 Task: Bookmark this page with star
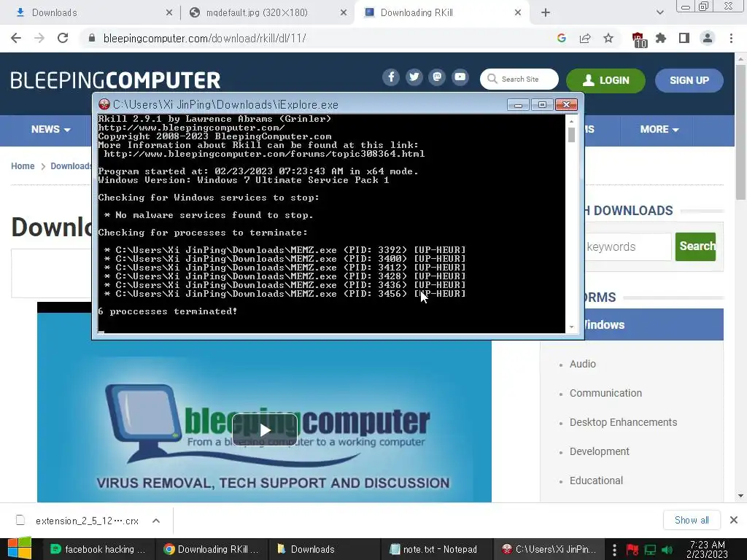tap(608, 38)
